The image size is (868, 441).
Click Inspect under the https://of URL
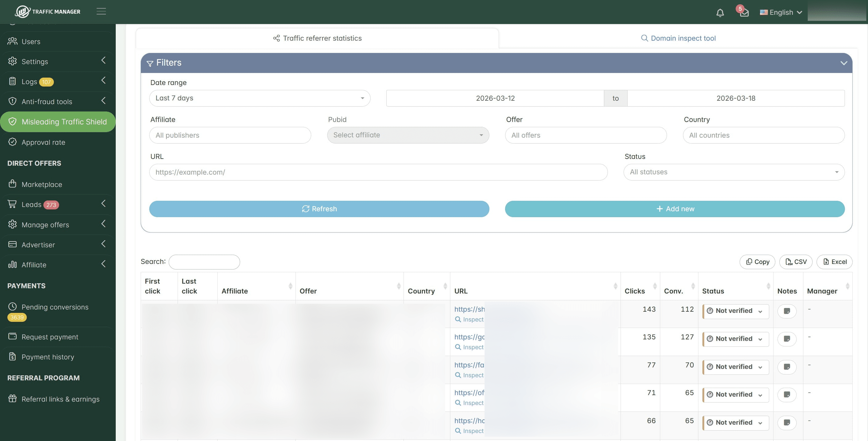[x=469, y=403]
